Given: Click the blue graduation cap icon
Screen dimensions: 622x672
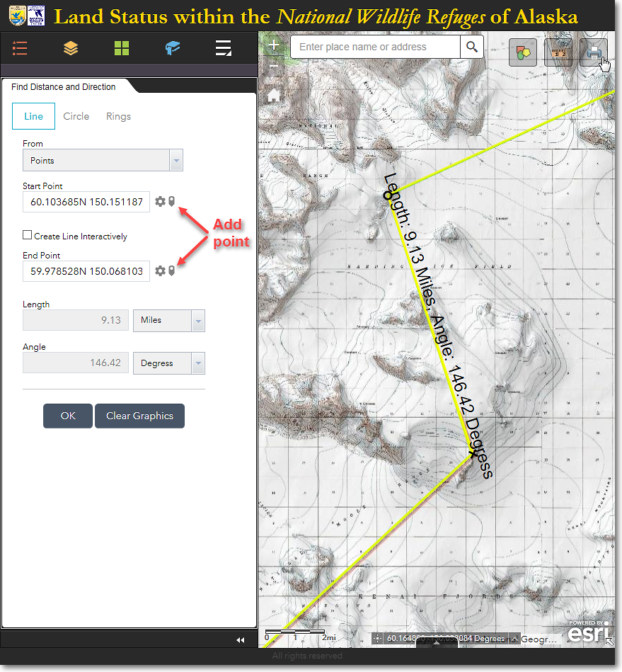Looking at the screenshot, I should pyautogui.click(x=173, y=48).
